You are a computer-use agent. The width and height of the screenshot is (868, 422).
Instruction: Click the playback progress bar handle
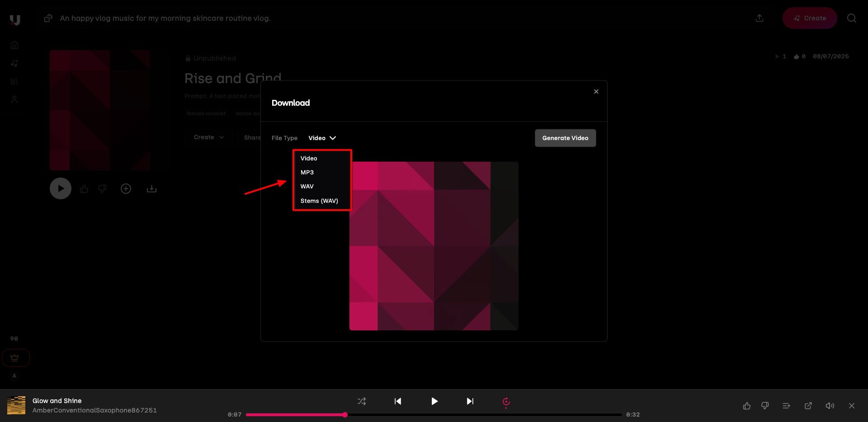click(345, 415)
